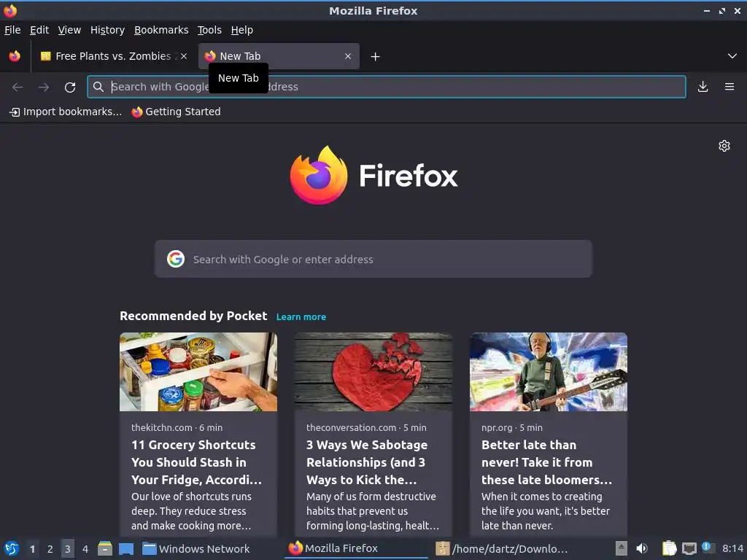Open a new tab with plus button
747x560 pixels.
click(x=376, y=57)
